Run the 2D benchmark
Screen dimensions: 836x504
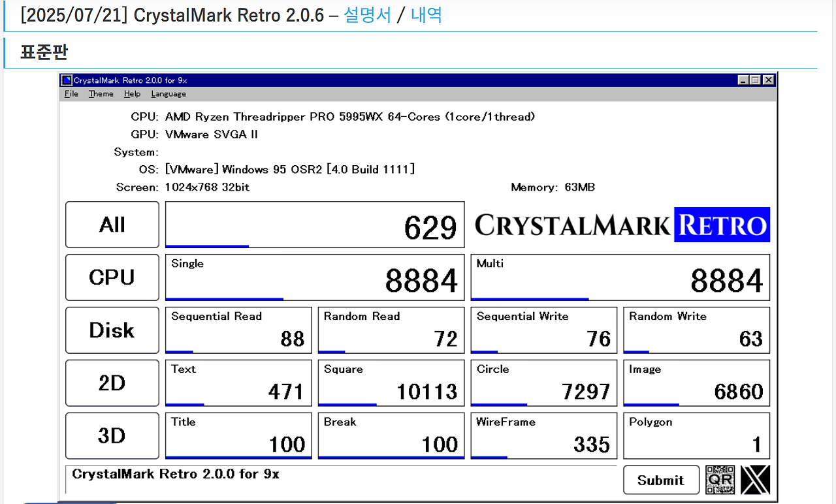pyautogui.click(x=112, y=383)
